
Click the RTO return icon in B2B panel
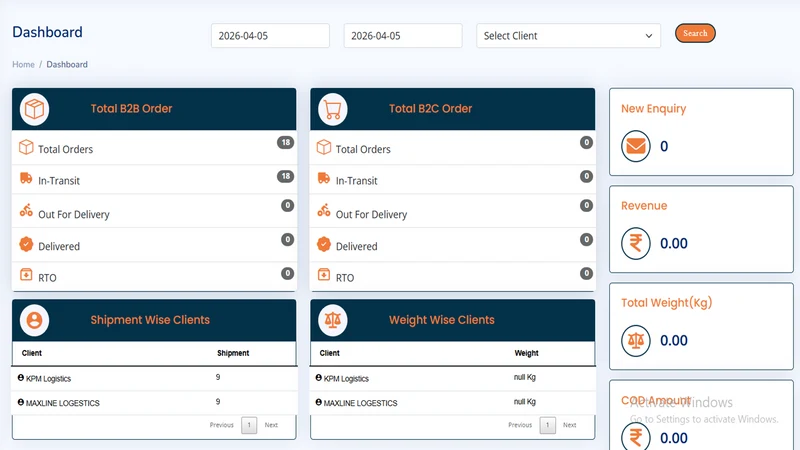pyautogui.click(x=26, y=274)
